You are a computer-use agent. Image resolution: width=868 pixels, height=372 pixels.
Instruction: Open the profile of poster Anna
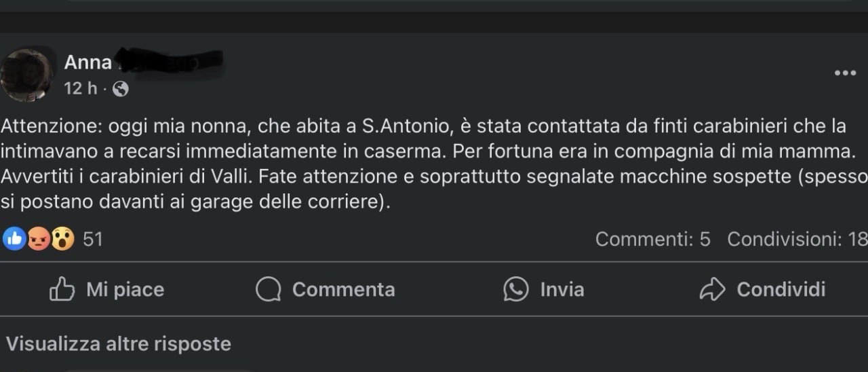pyautogui.click(x=88, y=62)
